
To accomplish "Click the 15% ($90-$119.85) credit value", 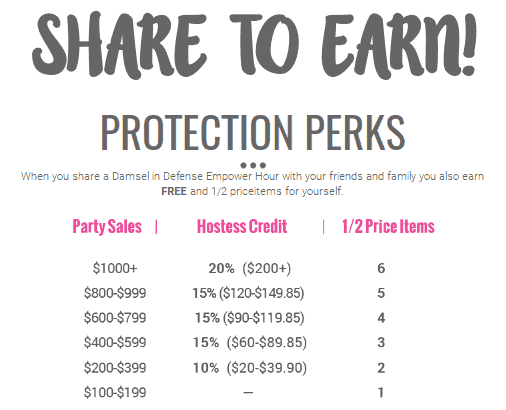I will (250, 318).
